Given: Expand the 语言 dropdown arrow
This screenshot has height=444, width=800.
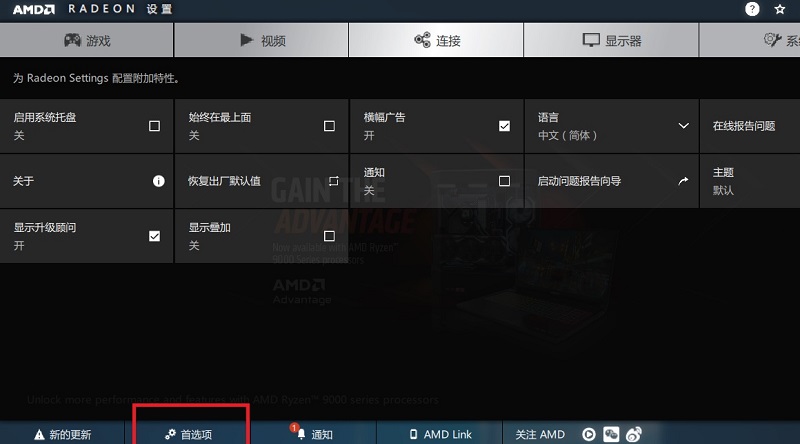Looking at the screenshot, I should point(684,126).
